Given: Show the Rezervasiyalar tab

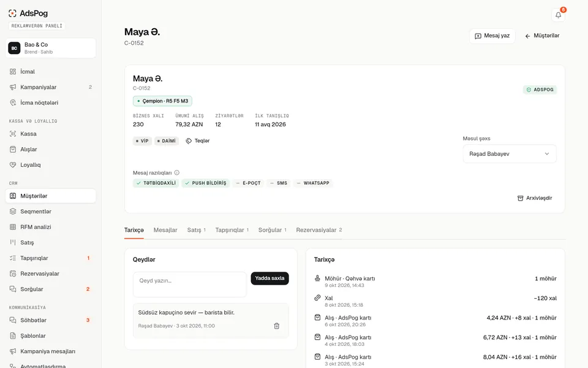Looking at the screenshot, I should [318, 230].
